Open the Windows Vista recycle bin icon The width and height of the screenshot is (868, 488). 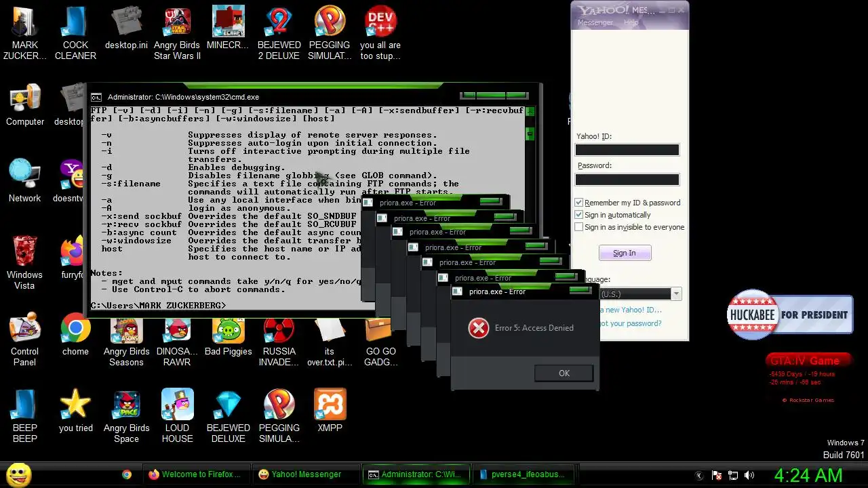pos(25,263)
